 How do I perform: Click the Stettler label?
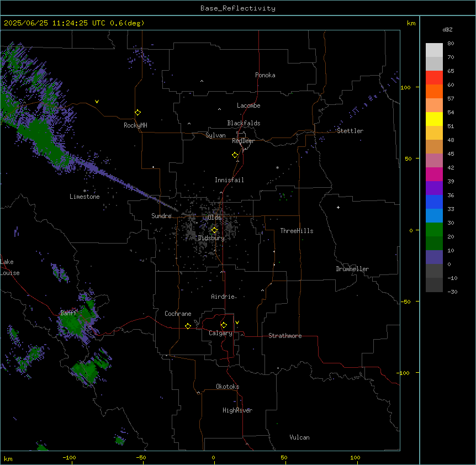click(x=350, y=131)
